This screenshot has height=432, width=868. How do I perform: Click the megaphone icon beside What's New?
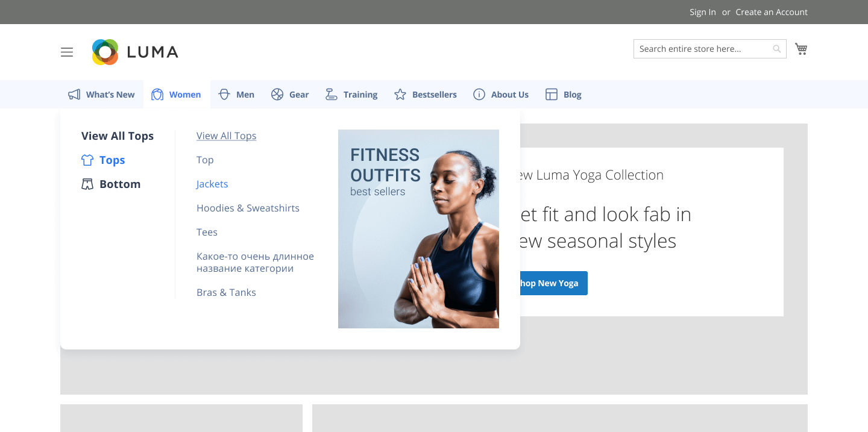coord(74,95)
